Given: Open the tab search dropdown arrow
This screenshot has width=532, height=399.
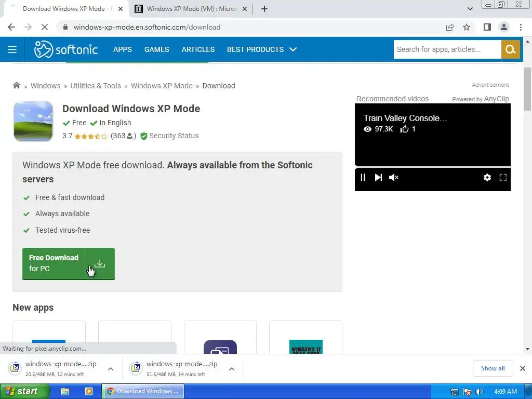Looking at the screenshot, I should click(x=470, y=9).
